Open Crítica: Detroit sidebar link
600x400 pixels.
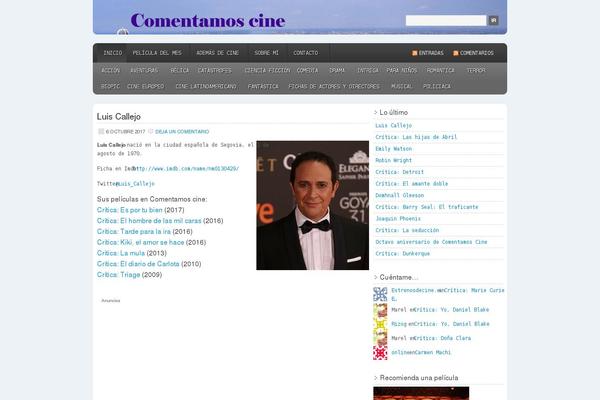(399, 172)
